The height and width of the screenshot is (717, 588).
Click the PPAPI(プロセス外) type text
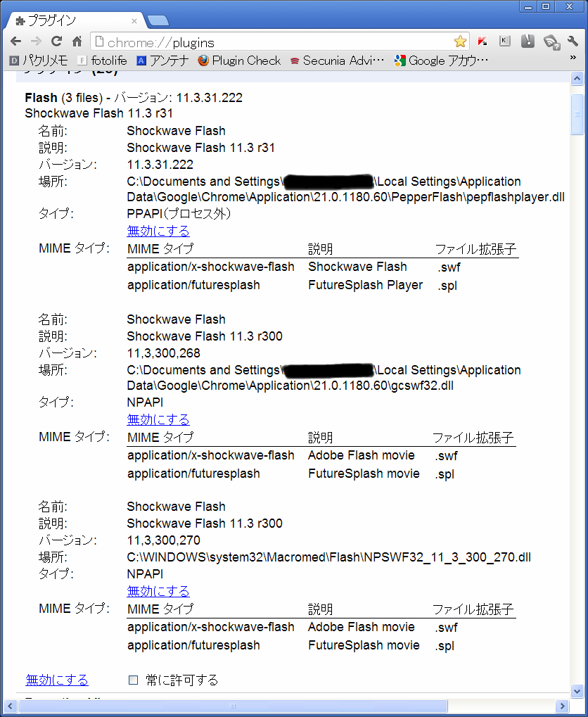pyautogui.click(x=179, y=213)
